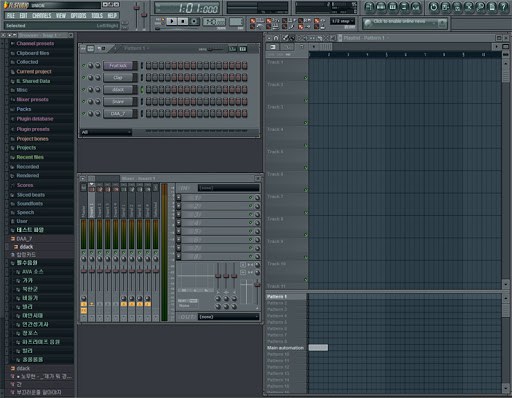The height and width of the screenshot is (398, 512).
Task: Click the download arrow at right of news bar
Action: point(442,23)
